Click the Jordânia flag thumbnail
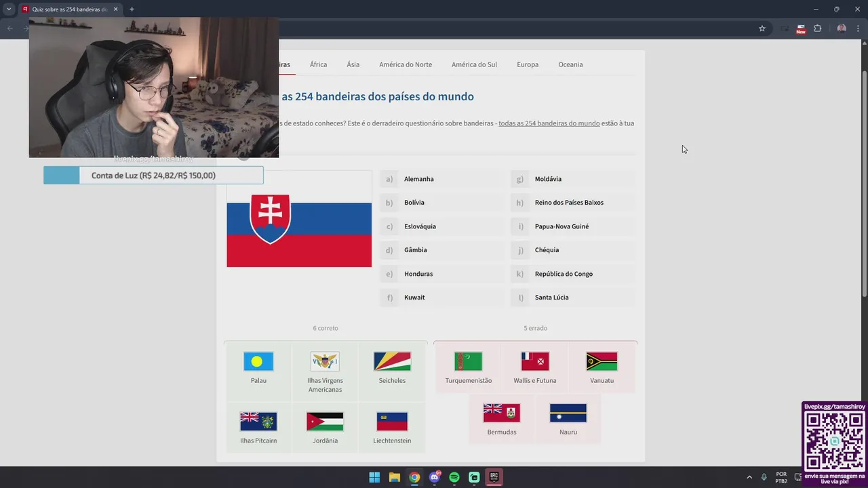The height and width of the screenshot is (488, 868). 325,422
